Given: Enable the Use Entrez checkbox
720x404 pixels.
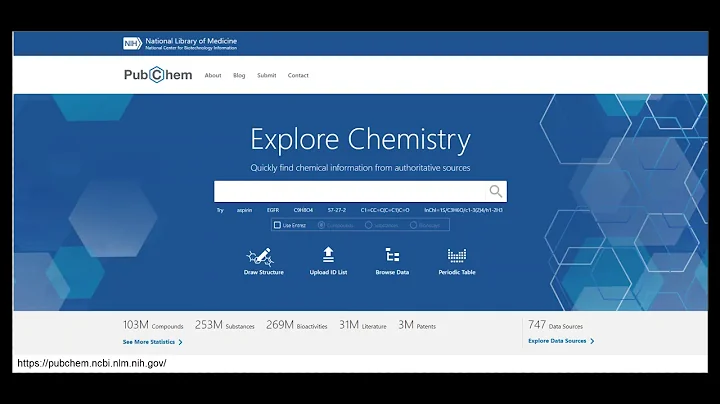Looking at the screenshot, I should pos(277,225).
